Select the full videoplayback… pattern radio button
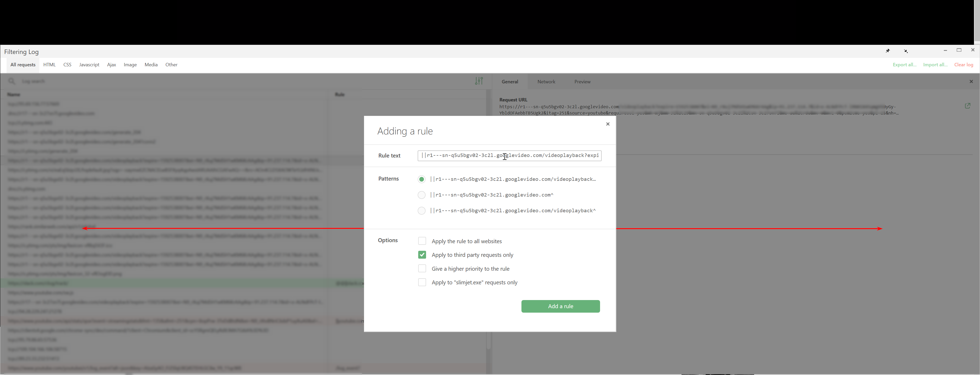 point(422,179)
